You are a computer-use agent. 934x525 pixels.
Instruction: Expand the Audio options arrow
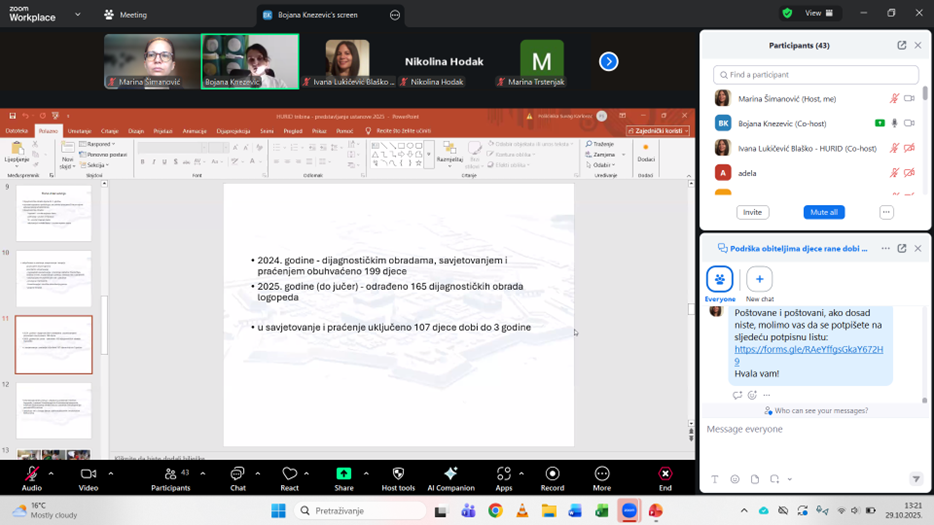tap(56, 474)
